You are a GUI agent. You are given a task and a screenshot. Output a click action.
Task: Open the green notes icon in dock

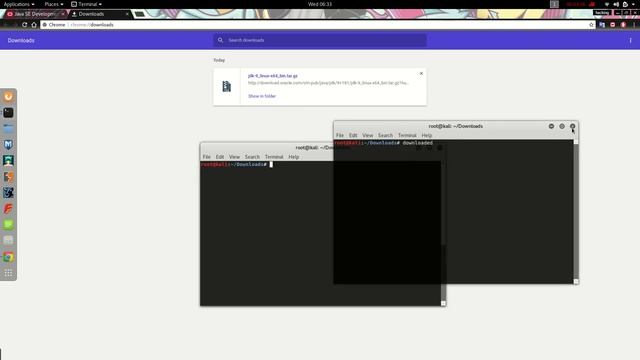8,224
